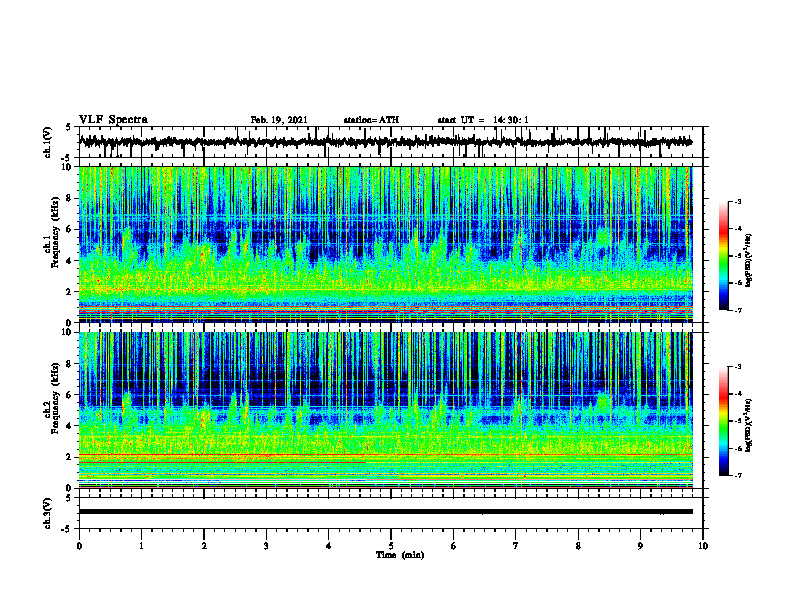Click the "-3" label atop ch.1 colorbar

(x=739, y=201)
